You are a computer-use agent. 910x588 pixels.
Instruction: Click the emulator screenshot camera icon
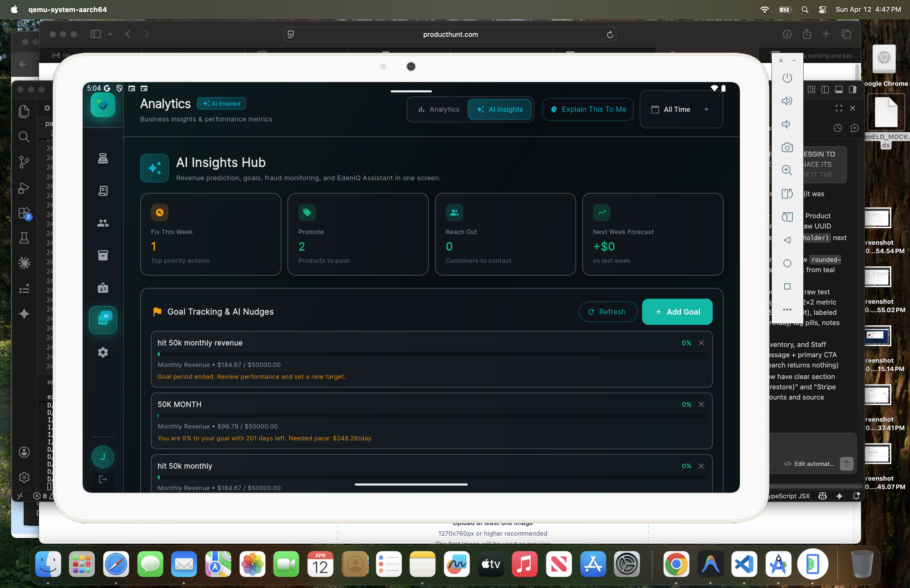point(787,147)
